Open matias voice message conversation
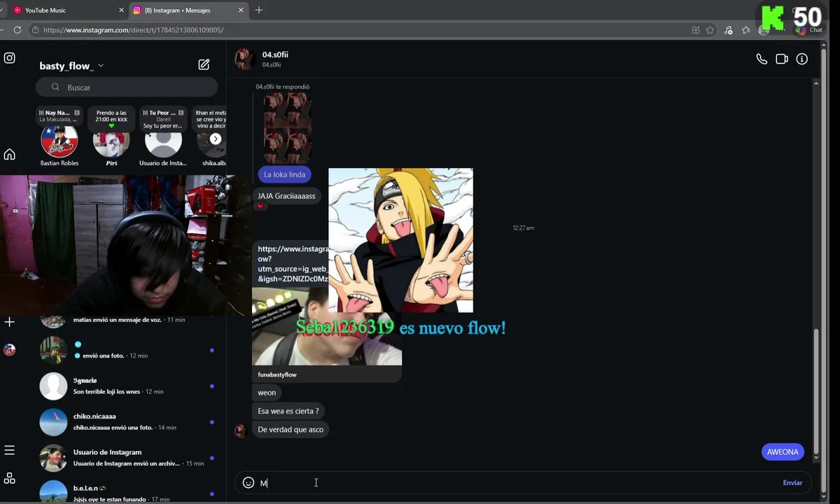Viewport: 840px width, 504px height. click(127, 321)
